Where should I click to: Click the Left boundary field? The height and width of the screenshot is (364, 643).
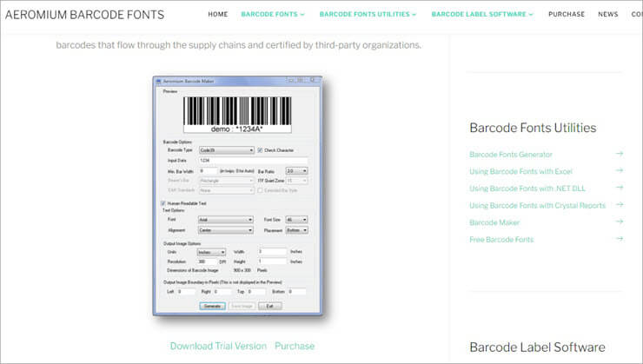187,291
